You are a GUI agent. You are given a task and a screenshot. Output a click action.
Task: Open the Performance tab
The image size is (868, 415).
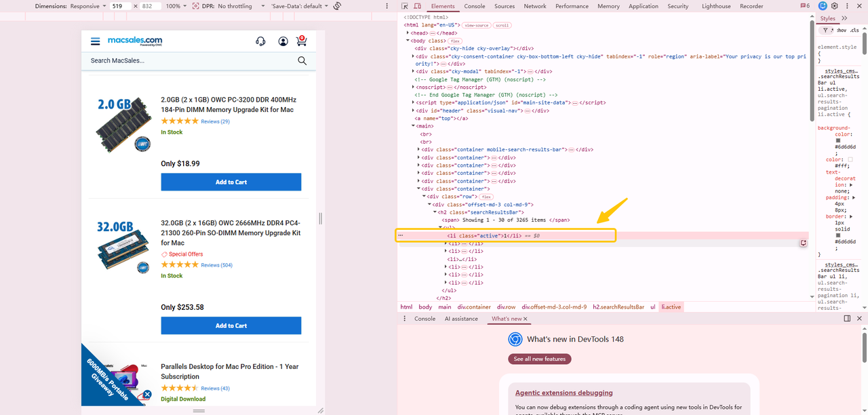(572, 6)
